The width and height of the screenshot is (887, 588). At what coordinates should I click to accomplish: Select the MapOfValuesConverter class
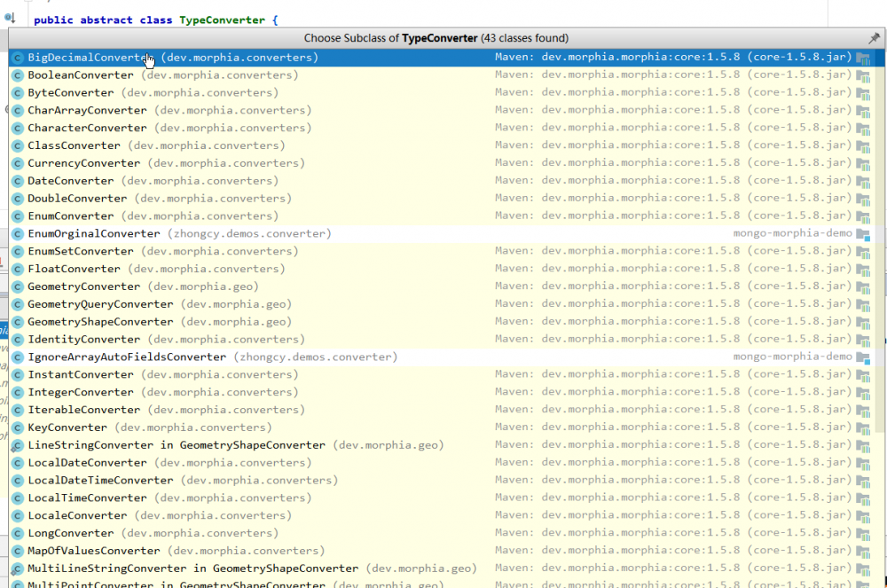[x=93, y=551]
